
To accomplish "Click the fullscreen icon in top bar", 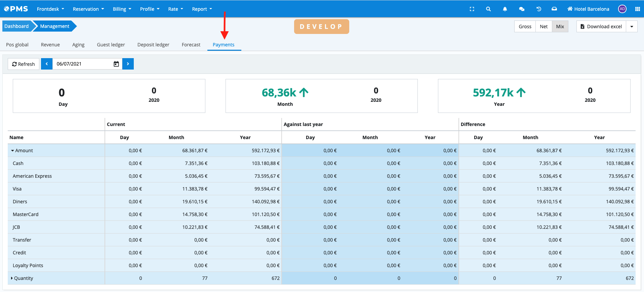I will 472,9.
